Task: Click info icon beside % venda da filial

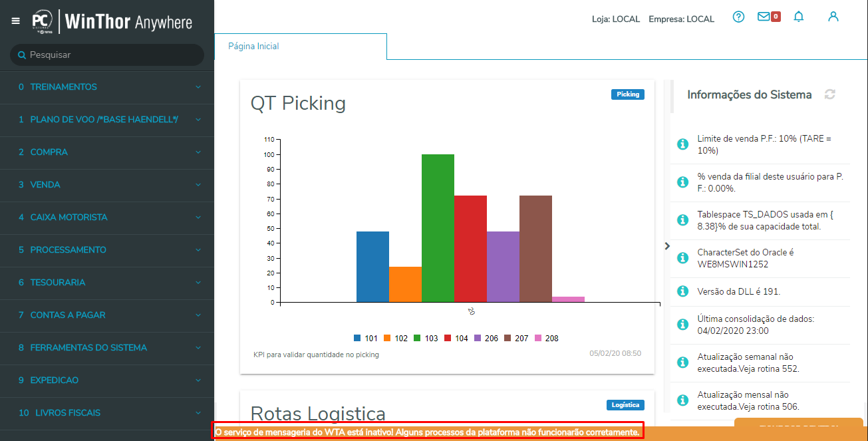Action: pos(682,182)
